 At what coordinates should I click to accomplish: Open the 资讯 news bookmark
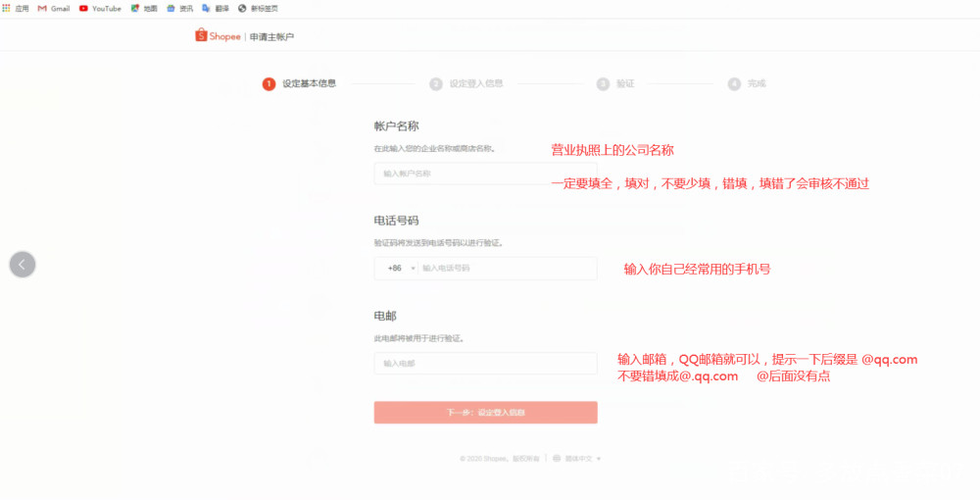click(180, 9)
